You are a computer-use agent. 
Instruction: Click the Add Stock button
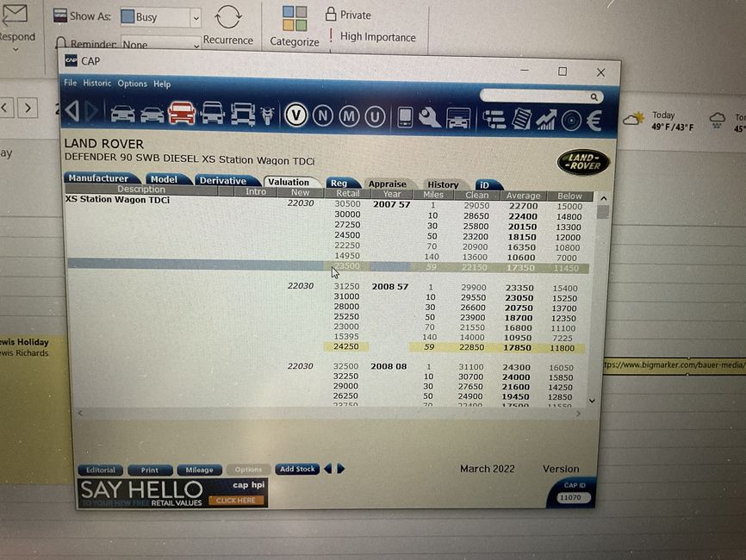pos(297,470)
